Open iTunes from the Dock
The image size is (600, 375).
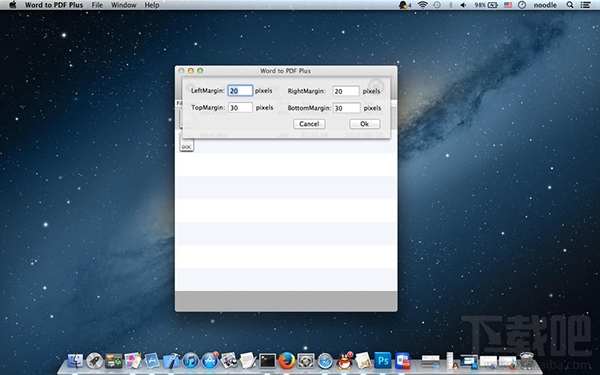pyautogui.click(x=190, y=360)
